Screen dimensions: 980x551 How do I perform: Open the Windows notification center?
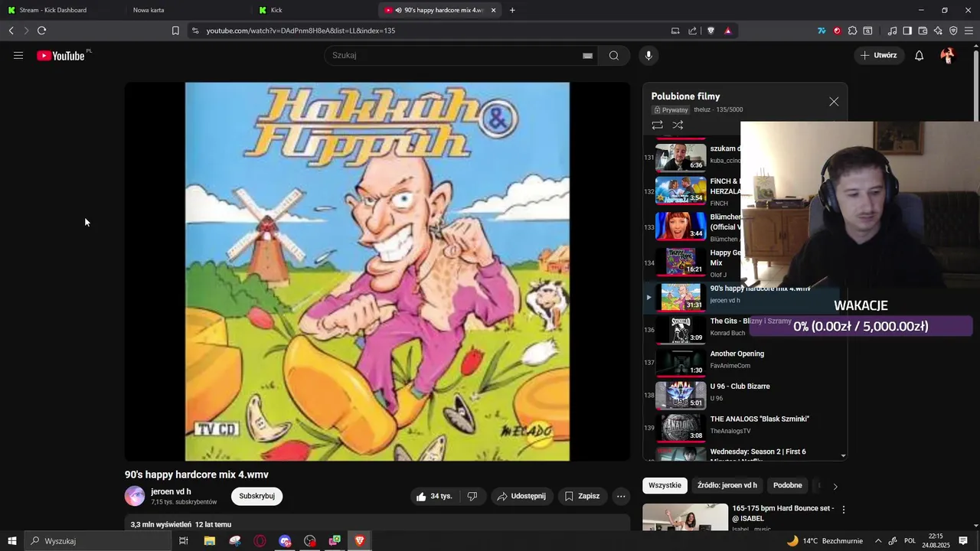[963, 541]
